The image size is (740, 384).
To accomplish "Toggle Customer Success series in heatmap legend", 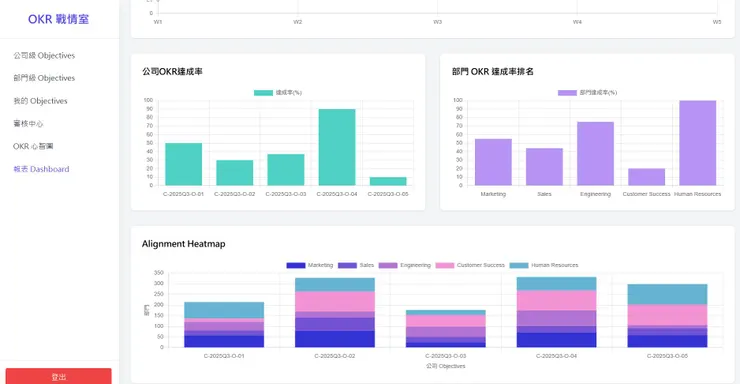I will click(470, 265).
